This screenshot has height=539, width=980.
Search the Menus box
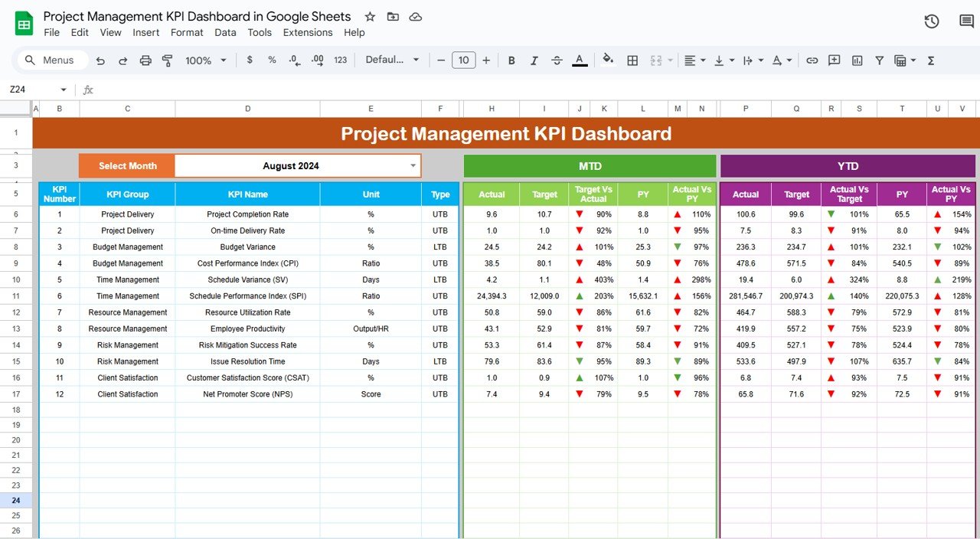[52, 60]
